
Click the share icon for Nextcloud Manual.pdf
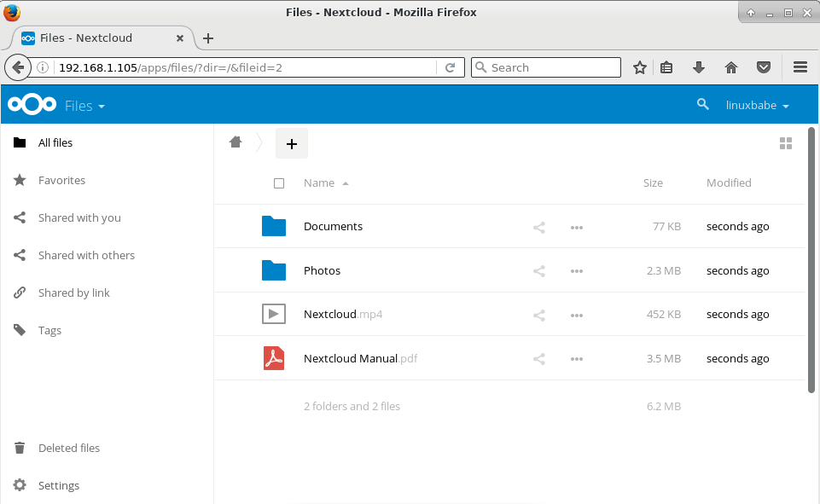[x=538, y=359]
